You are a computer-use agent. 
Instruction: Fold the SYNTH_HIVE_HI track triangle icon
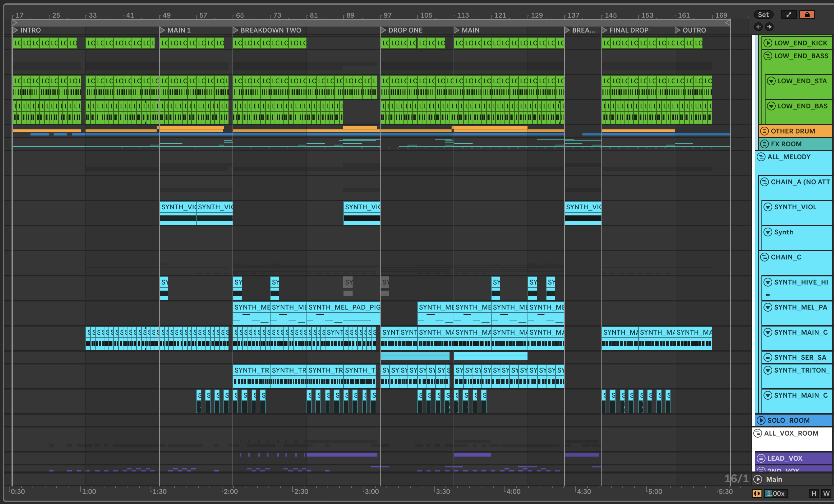(x=768, y=282)
